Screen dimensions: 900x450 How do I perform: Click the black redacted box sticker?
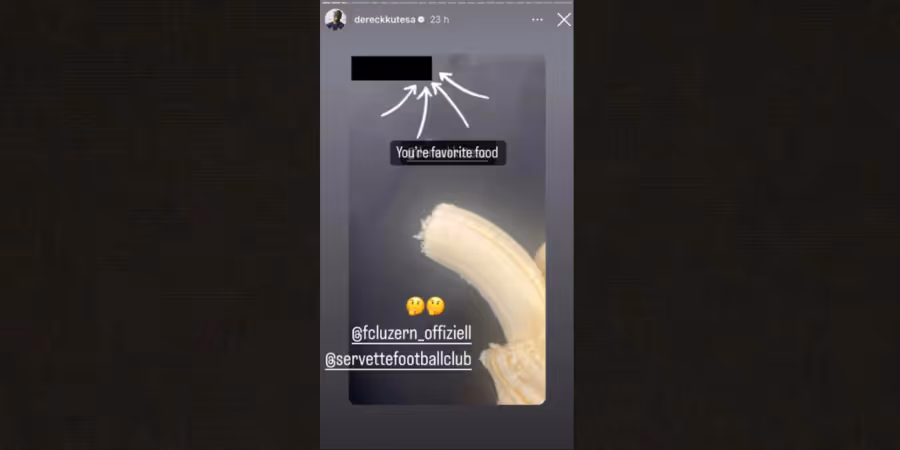(391, 68)
